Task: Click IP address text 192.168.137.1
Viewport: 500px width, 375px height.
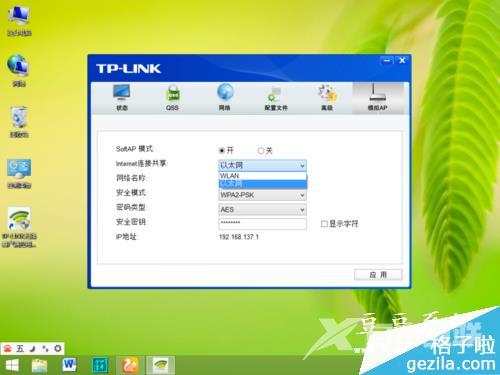Action: tap(239, 237)
